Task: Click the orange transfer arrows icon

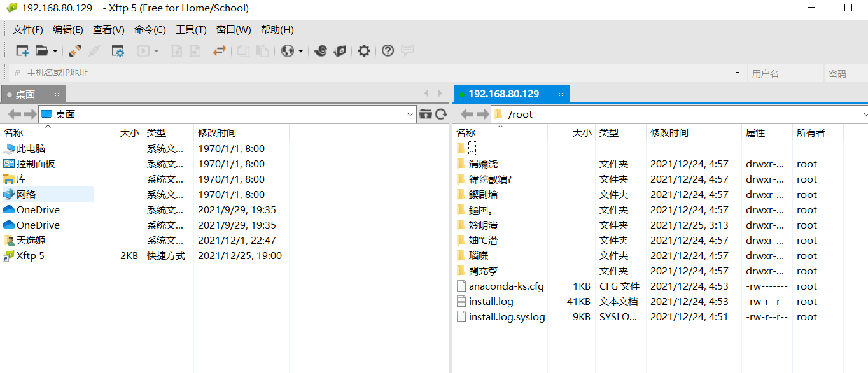Action: (x=219, y=51)
